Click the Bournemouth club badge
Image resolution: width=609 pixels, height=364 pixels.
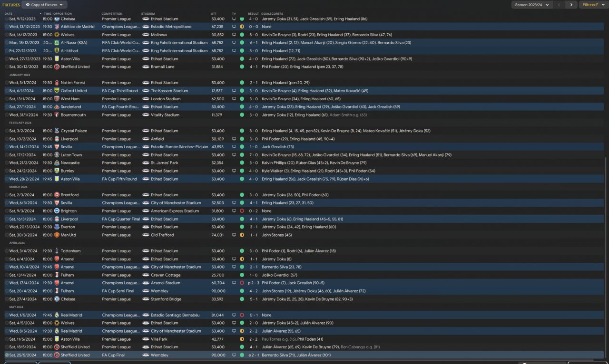coord(57,115)
